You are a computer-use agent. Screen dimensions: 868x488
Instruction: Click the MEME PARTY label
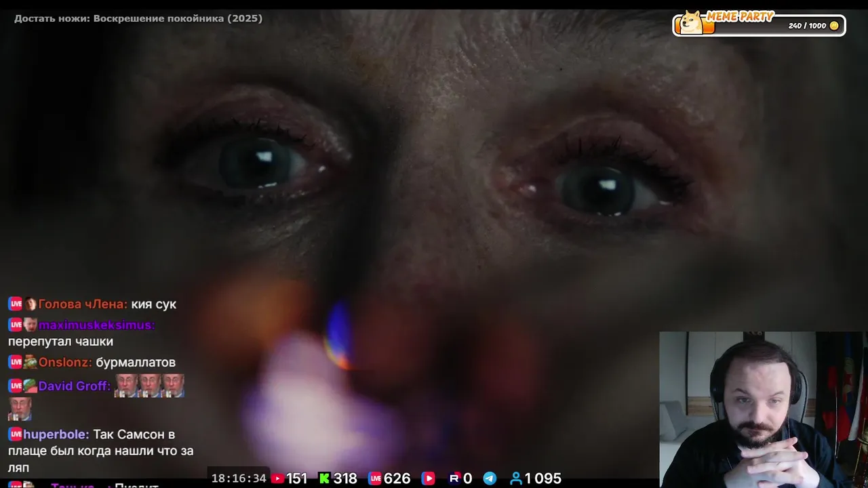(x=740, y=17)
